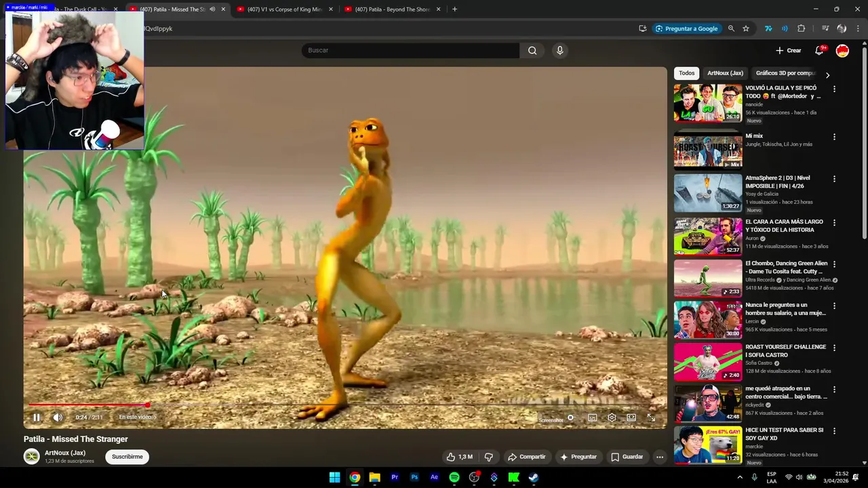
Task: Switch to theater mode in player
Action: (x=631, y=418)
